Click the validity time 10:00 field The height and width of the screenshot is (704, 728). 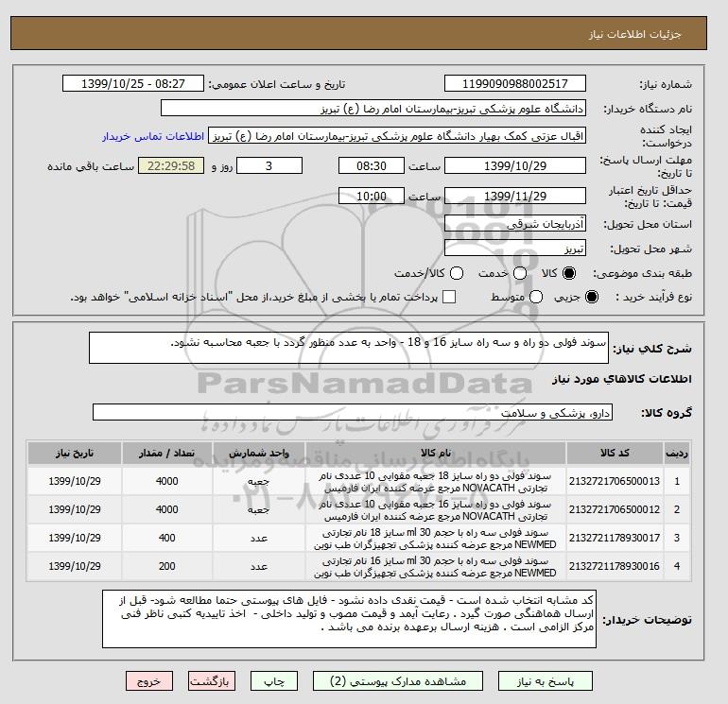coord(372,196)
